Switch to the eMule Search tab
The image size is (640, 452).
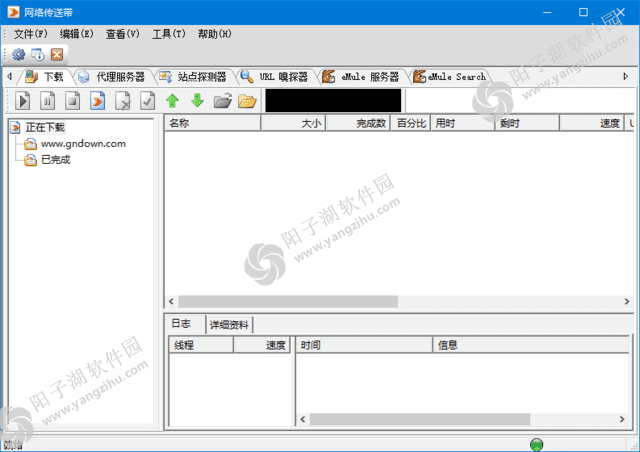[450, 77]
